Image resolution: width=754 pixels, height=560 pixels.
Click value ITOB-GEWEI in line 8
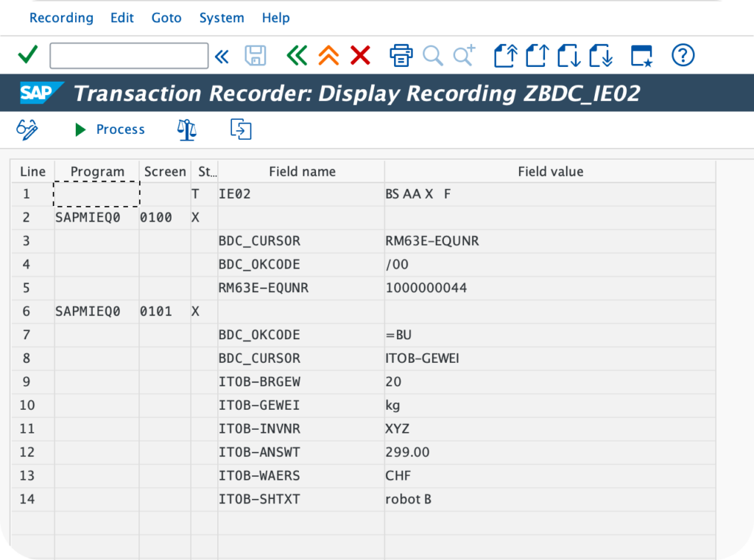[550, 358]
